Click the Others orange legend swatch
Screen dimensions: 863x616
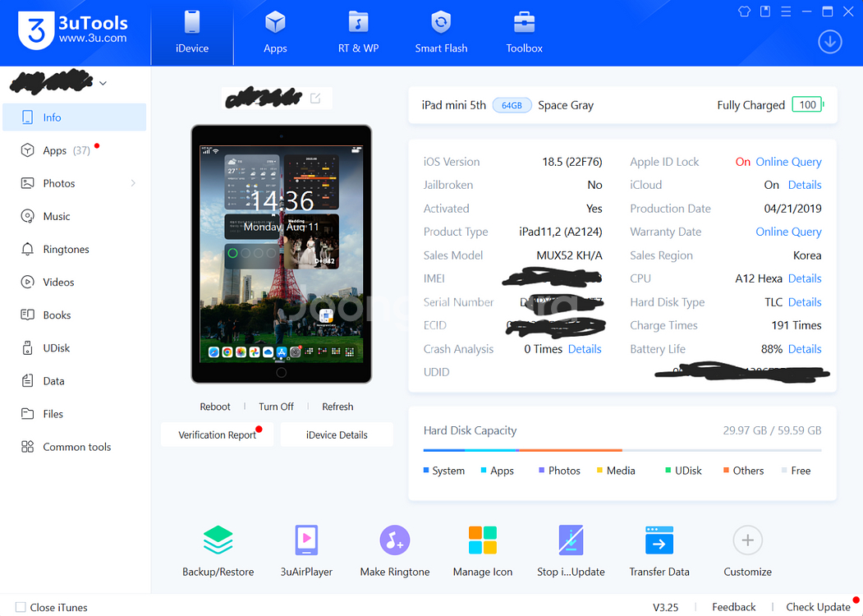tap(726, 470)
